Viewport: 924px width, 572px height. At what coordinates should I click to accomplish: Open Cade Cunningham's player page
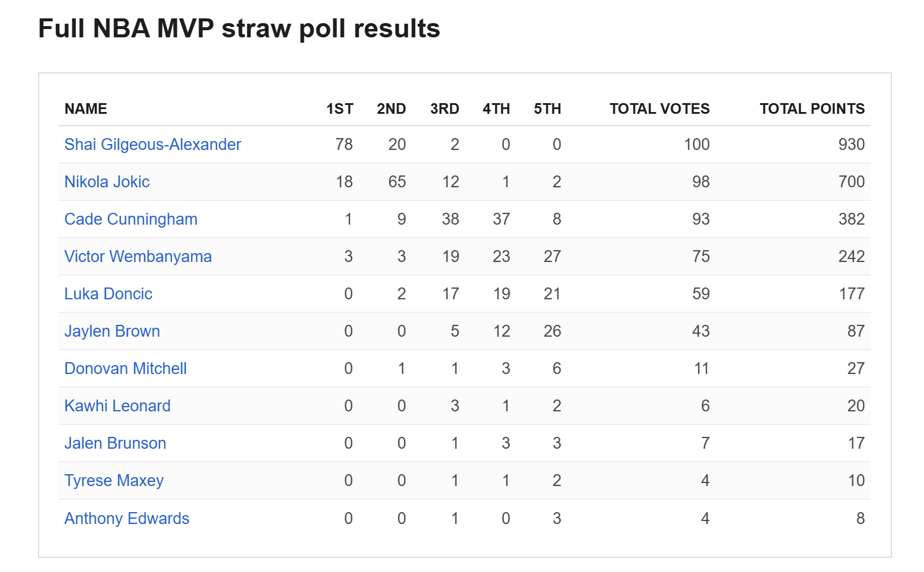130,219
